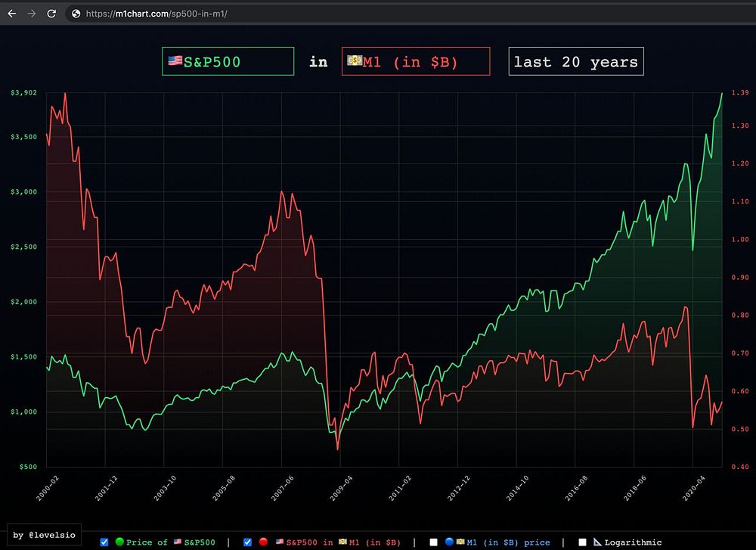
Task: Click the 2009-04 x-axis date label
Action: pyautogui.click(x=341, y=488)
